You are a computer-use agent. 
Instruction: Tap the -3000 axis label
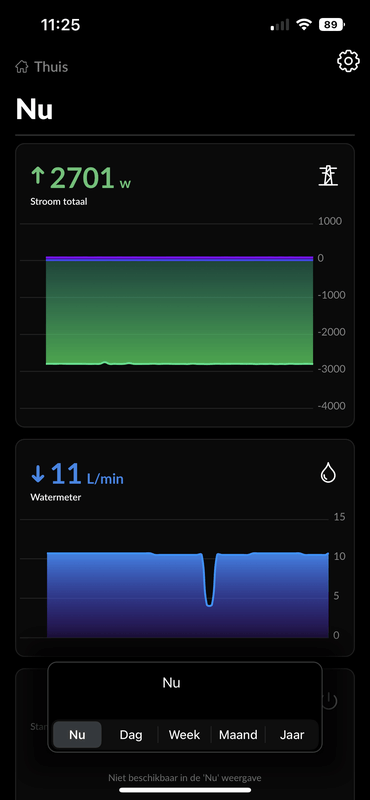point(331,368)
